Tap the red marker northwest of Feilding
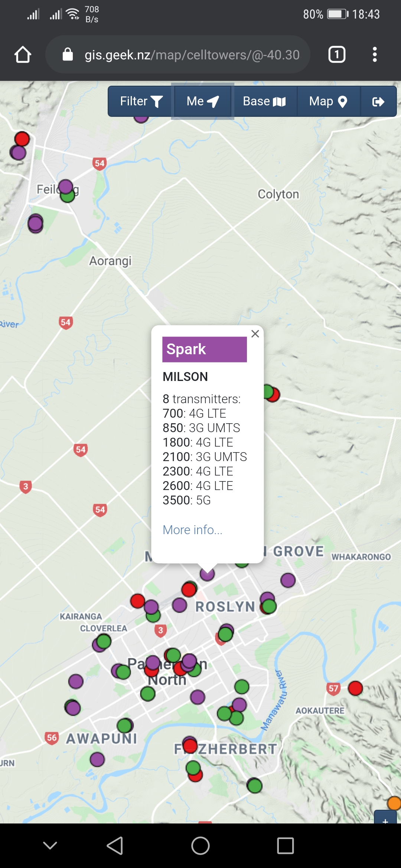401x868 pixels. tap(22, 139)
